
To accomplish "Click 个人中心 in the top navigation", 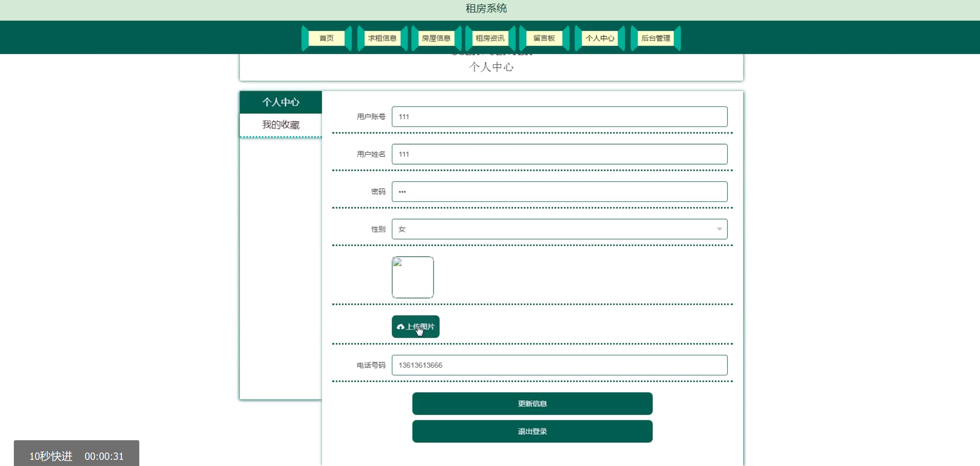I will click(599, 38).
